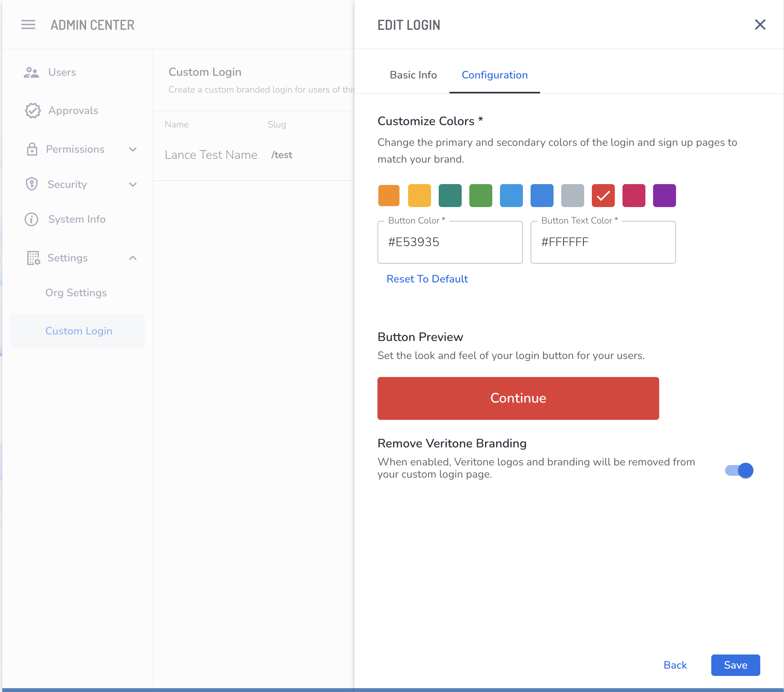Collapse the Settings section
784x692 pixels.
tap(133, 258)
